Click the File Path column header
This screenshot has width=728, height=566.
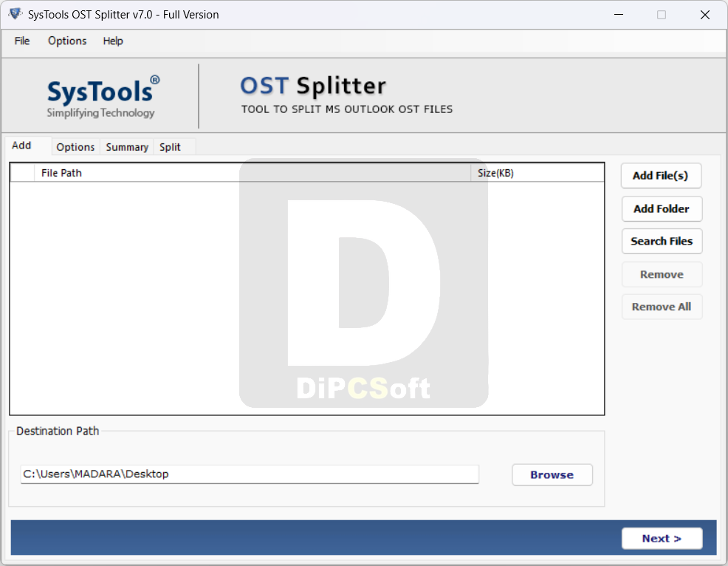[x=253, y=174]
